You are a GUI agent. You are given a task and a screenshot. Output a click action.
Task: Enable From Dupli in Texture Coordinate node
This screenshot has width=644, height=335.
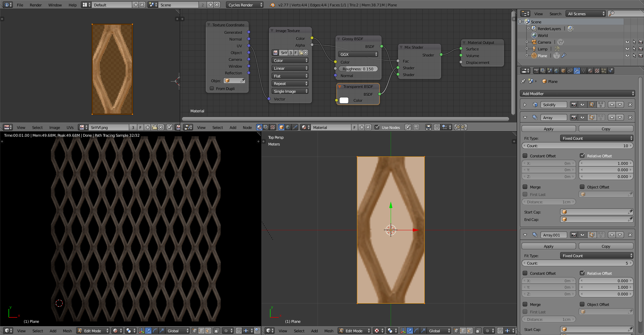click(212, 88)
